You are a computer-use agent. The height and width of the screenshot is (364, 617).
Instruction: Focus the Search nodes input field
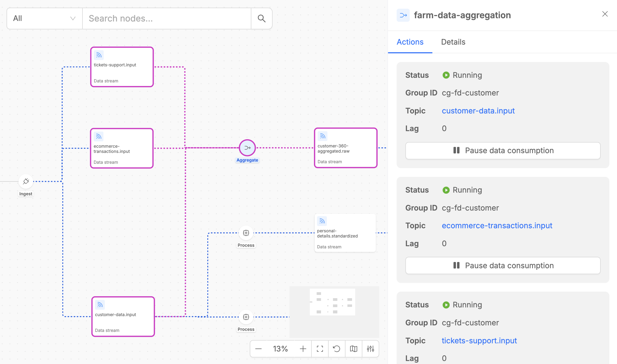pos(166,18)
